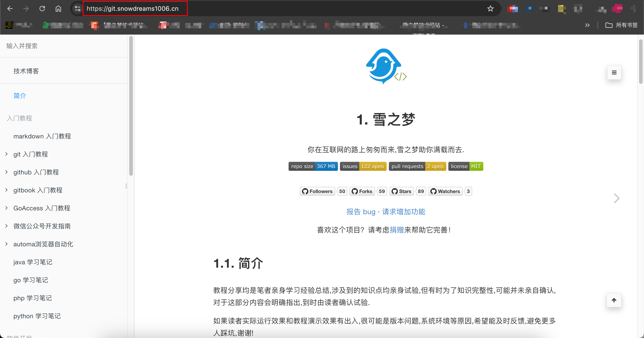The width and height of the screenshot is (644, 338).
Task: Expand github 入门教程 section
Action: [7, 172]
